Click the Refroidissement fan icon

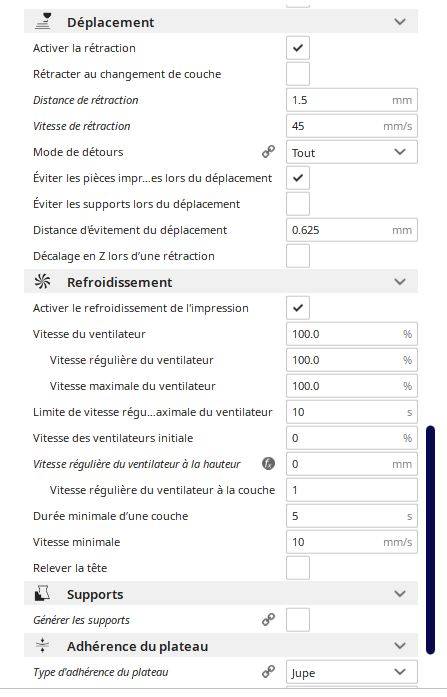[43, 282]
